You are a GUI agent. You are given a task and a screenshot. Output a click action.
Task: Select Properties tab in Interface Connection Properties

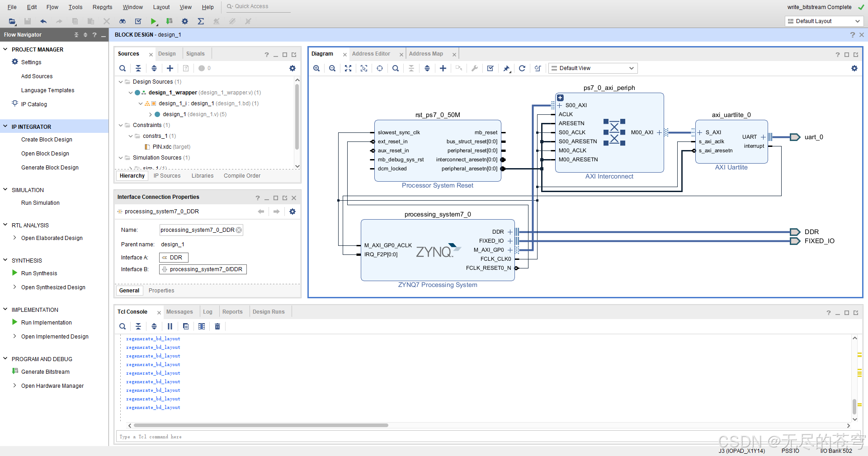(161, 291)
